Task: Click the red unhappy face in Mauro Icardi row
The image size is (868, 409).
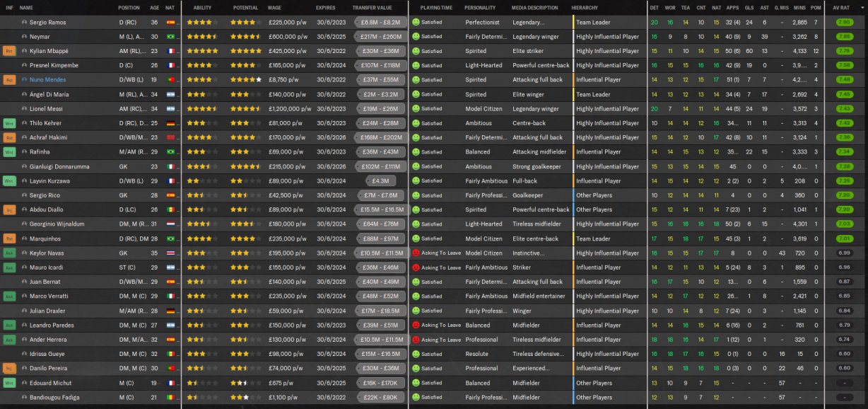Action: pyautogui.click(x=416, y=267)
